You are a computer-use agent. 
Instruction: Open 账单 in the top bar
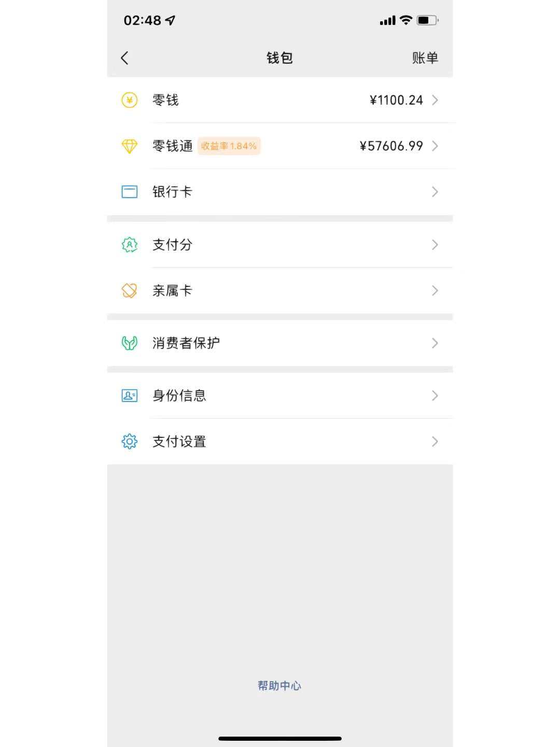pos(425,58)
